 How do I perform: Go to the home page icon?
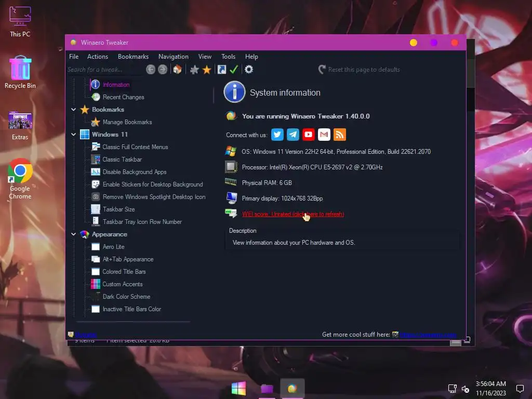178,70
